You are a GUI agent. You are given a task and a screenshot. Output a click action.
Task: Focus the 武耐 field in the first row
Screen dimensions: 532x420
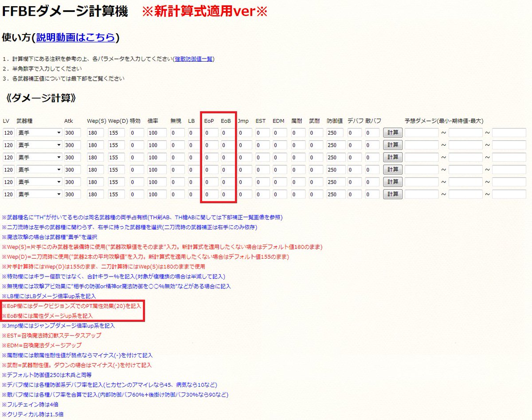pyautogui.click(x=316, y=132)
